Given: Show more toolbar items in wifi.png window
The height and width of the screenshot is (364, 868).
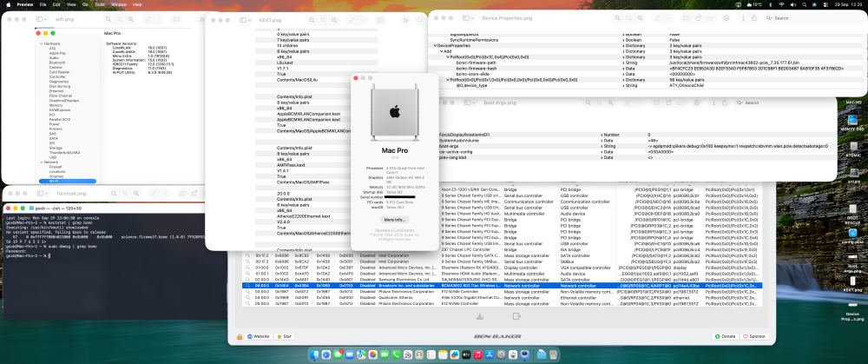Looking at the screenshot, I should click(x=204, y=19).
